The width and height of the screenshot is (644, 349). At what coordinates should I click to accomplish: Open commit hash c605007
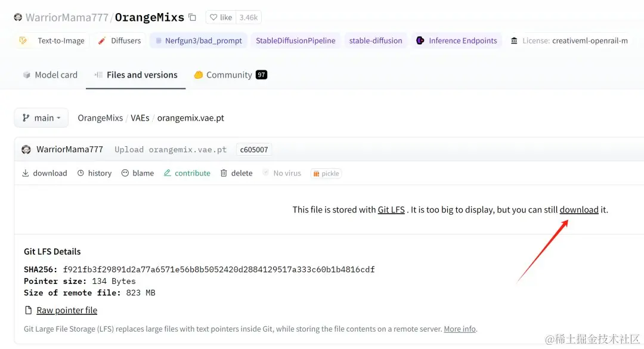pyautogui.click(x=254, y=150)
